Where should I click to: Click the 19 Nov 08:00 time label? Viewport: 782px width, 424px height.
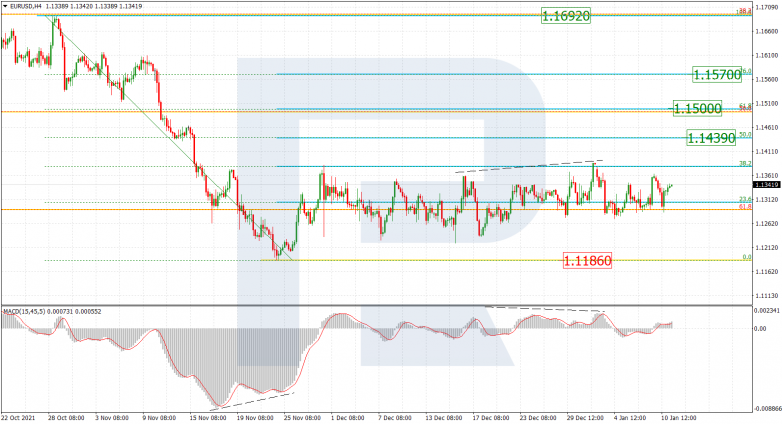(255, 418)
